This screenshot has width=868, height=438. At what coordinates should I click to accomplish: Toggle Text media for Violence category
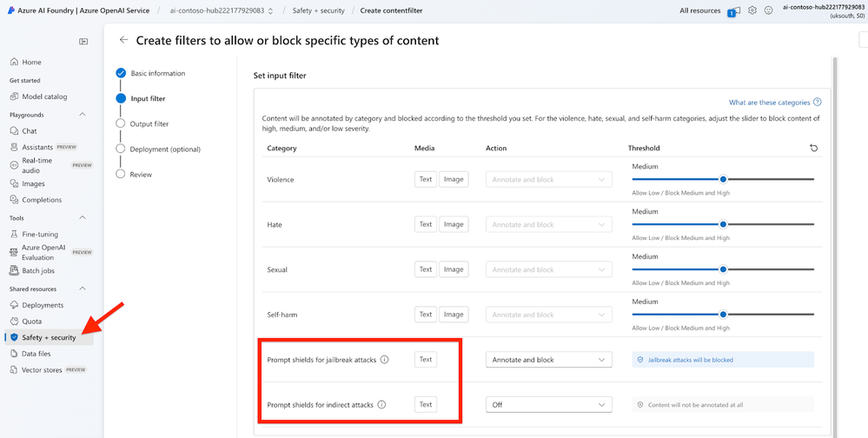[425, 180]
